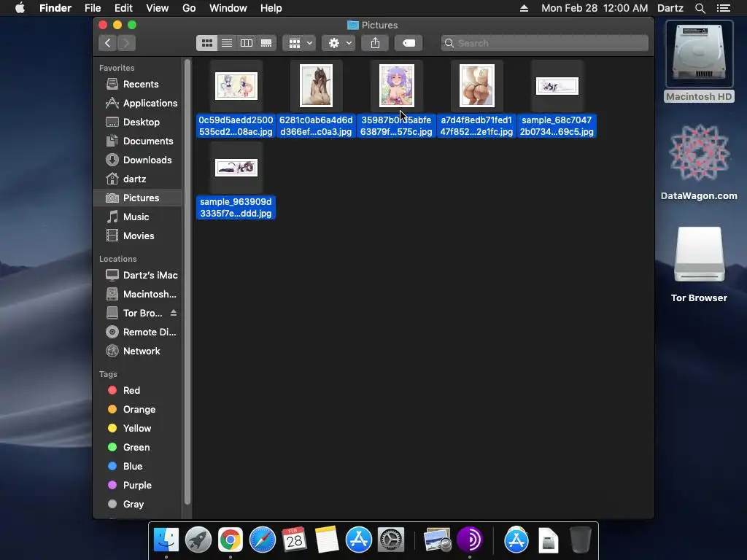
Task: Open Notification Center list icon
Action: click(723, 8)
